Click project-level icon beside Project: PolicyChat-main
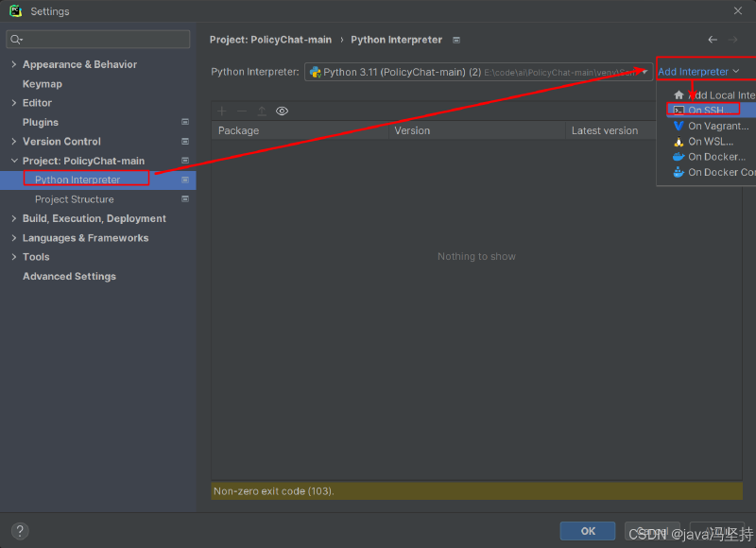The height and width of the screenshot is (548, 756). pyautogui.click(x=185, y=161)
